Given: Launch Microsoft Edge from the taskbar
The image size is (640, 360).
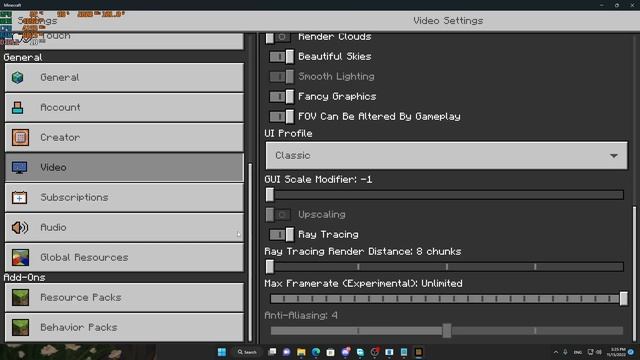Looking at the screenshot, I should click(316, 352).
